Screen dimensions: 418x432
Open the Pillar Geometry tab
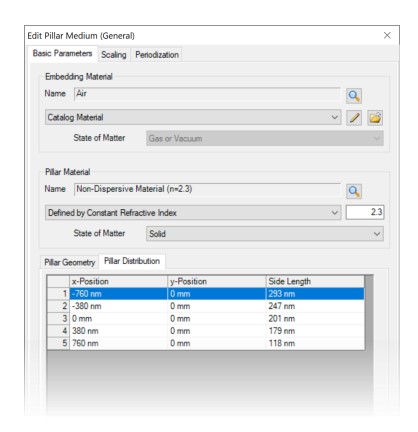[70, 262]
